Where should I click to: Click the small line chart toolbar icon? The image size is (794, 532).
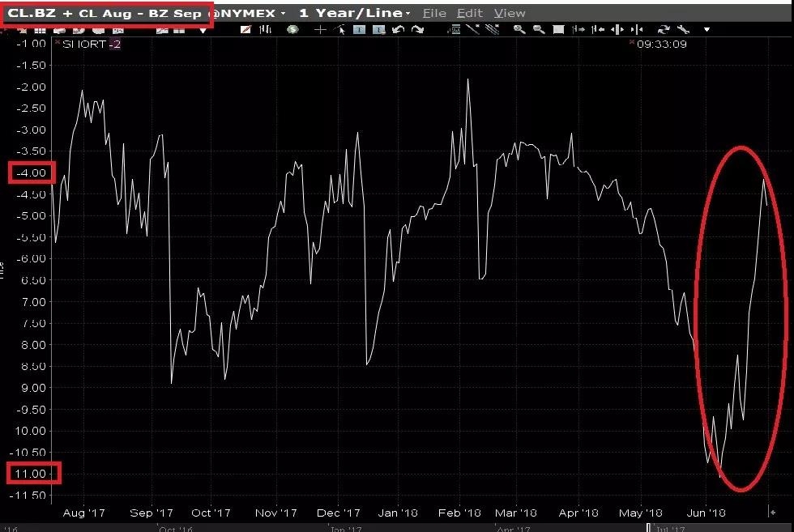click(162, 31)
